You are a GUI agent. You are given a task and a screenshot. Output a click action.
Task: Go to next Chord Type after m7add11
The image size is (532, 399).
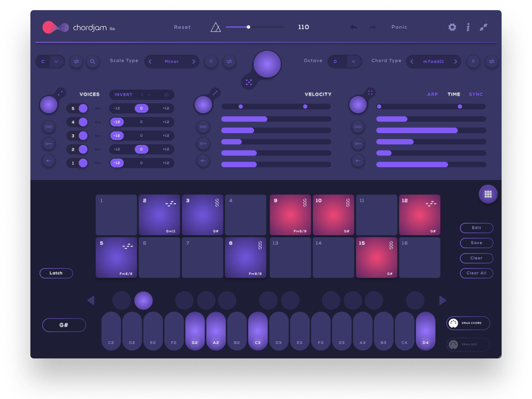[x=455, y=61]
